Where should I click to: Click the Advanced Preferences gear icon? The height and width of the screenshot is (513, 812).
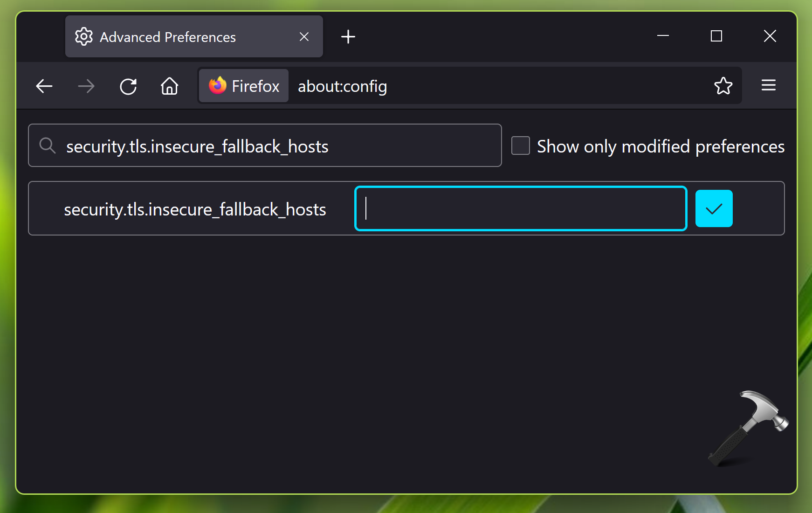tap(84, 36)
